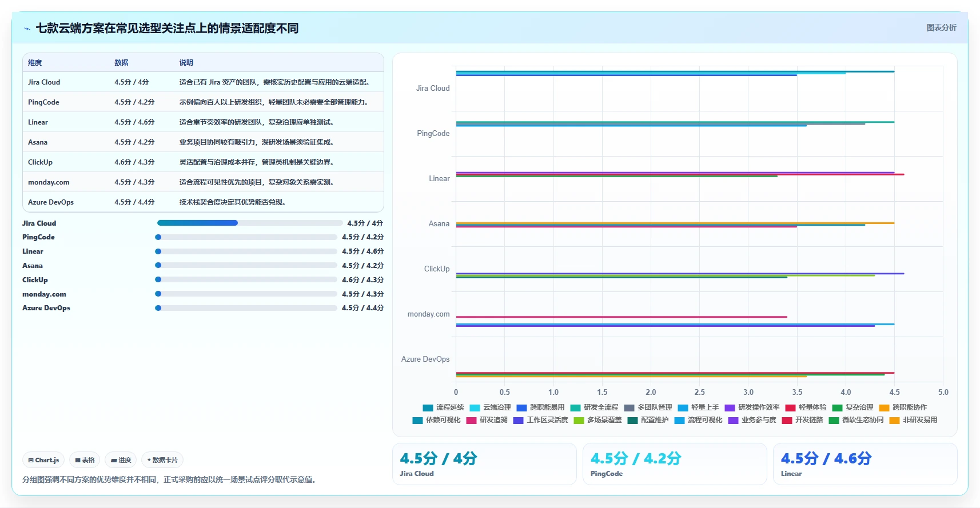This screenshot has height=508, width=980.
Task: Click the monday.com label on the chart axis
Action: (x=428, y=314)
